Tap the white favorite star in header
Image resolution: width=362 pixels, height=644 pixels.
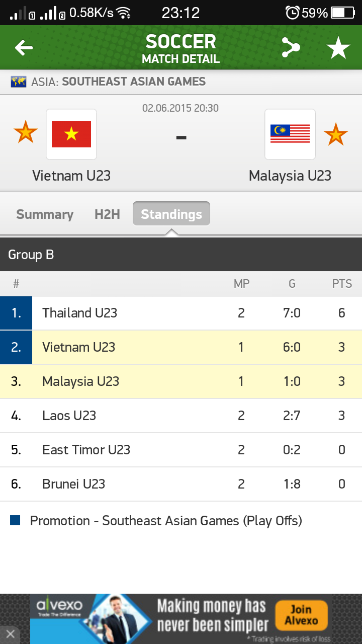tap(338, 48)
